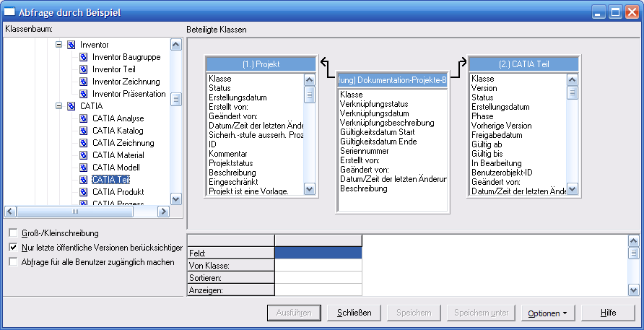Select Kommentar field in the Projekt list
This screenshot has width=644, height=330.
228,154
